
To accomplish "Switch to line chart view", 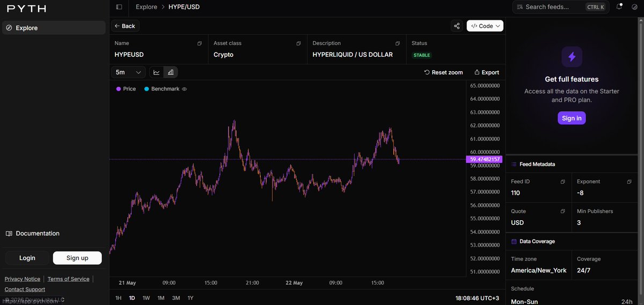I will point(157,72).
